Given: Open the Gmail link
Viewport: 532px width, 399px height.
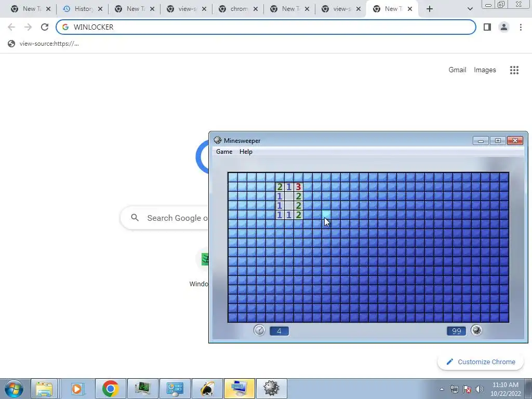Looking at the screenshot, I should tap(457, 70).
